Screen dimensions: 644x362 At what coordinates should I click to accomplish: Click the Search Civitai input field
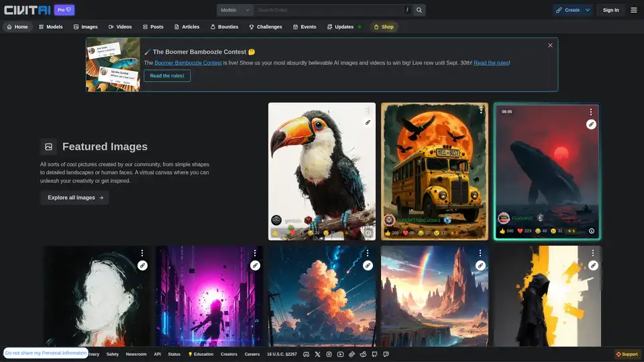click(x=329, y=10)
